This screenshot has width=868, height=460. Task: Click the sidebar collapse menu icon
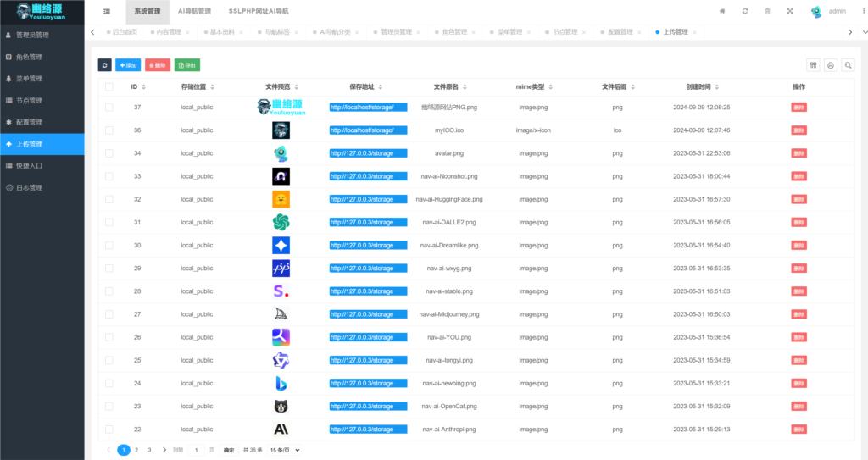pos(106,11)
